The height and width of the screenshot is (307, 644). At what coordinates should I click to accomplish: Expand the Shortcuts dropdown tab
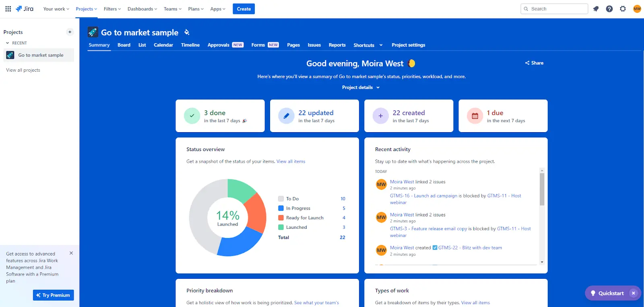click(368, 45)
